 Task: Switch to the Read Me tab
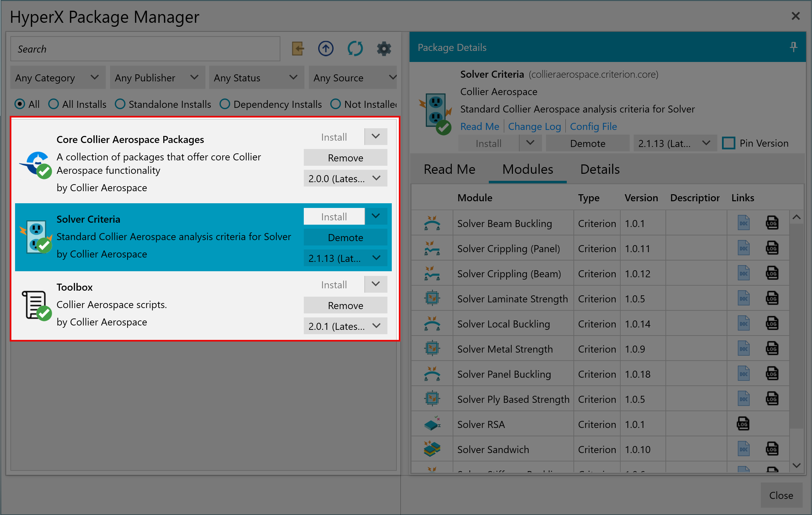[x=449, y=169]
